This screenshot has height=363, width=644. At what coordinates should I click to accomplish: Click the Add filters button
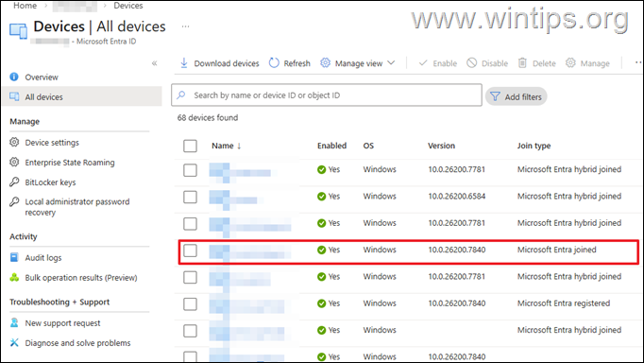[517, 96]
